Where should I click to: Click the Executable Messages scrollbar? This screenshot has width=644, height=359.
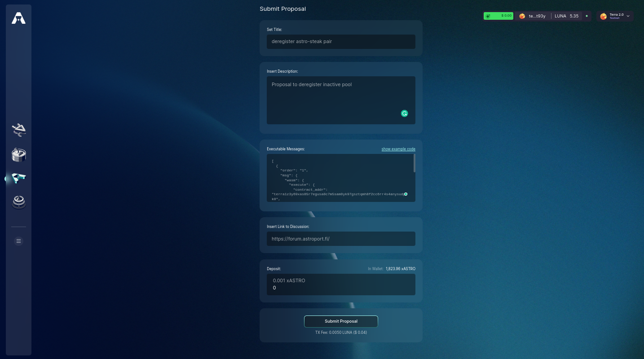tap(414, 163)
